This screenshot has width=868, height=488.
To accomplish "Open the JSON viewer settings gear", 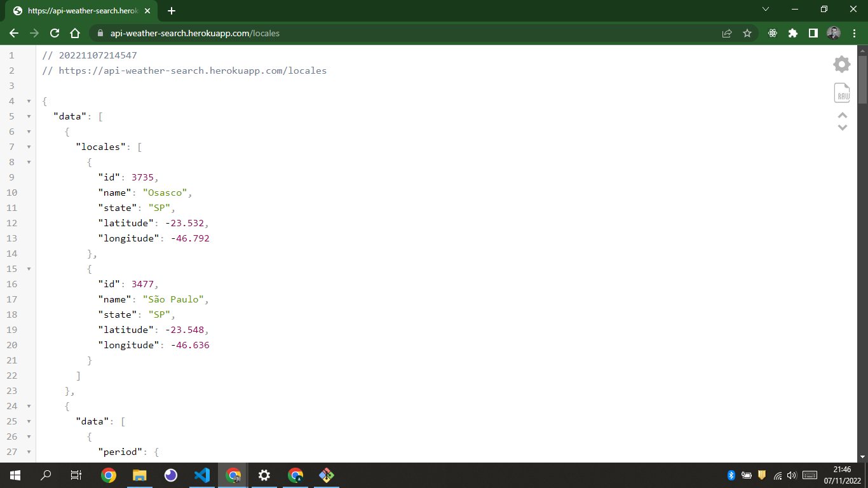I will point(842,64).
